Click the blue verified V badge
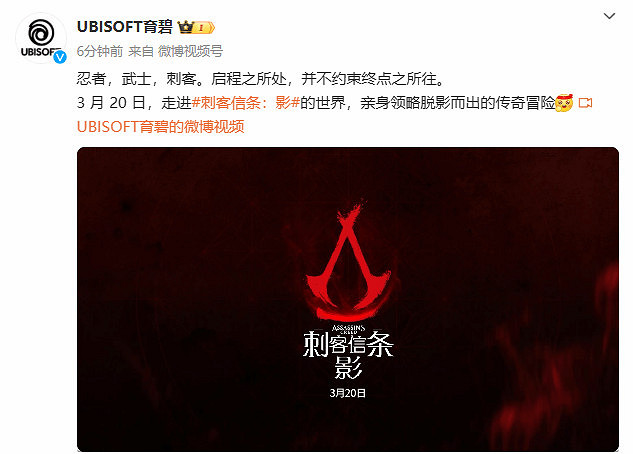Viewport: 633px width, 454px height. tap(60, 57)
